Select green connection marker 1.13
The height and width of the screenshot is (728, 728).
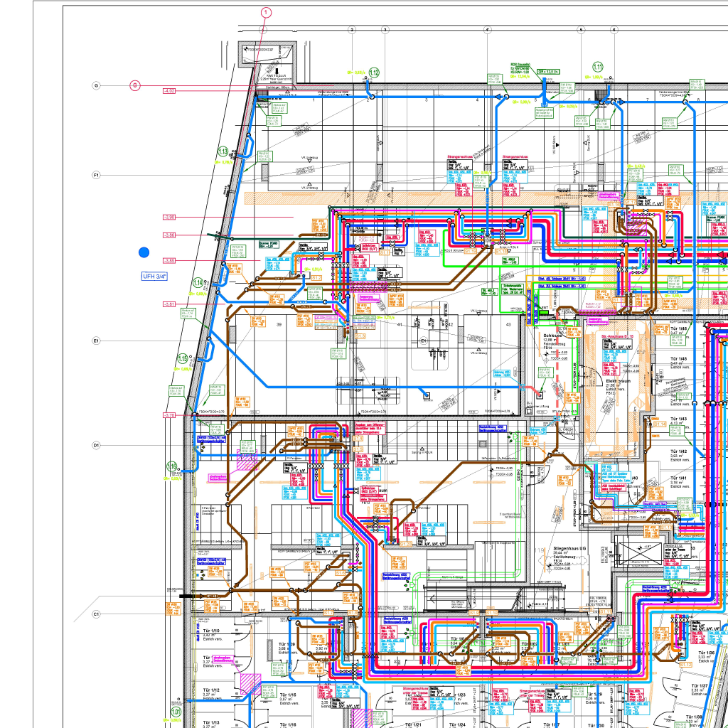(x=223, y=151)
